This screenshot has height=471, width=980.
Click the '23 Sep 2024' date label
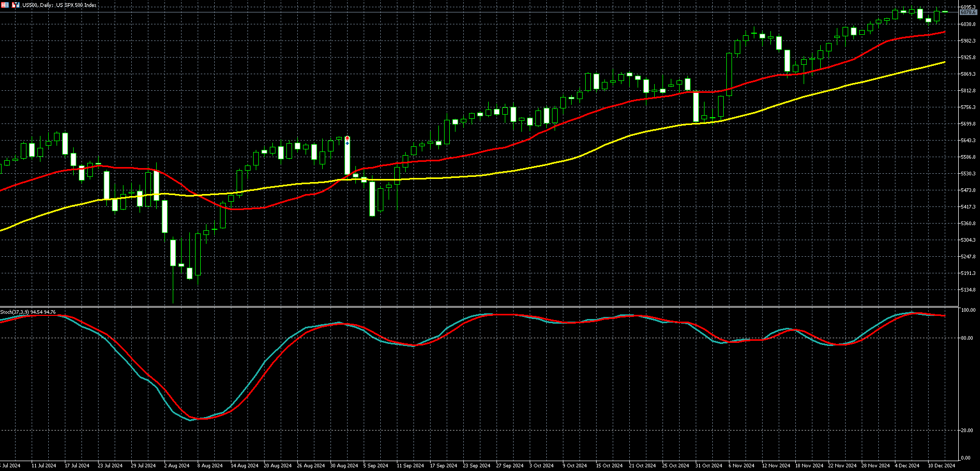tap(477, 466)
